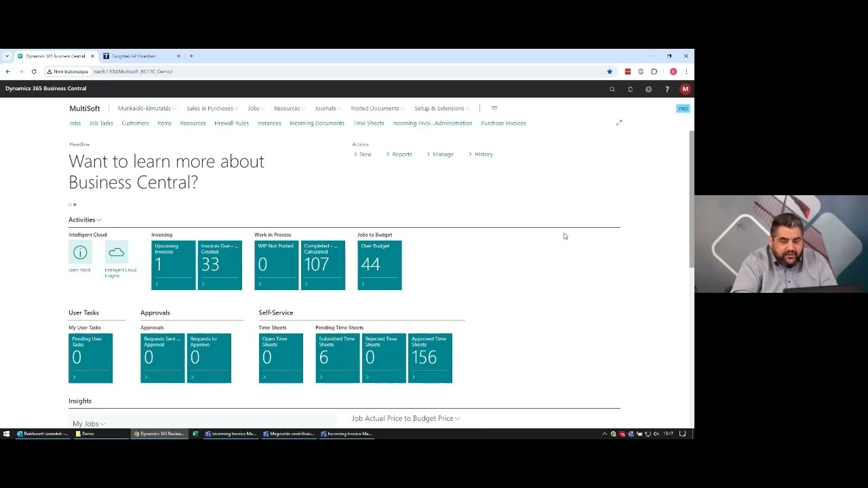Screen dimensions: 868x488
Task: Open the Journals menu
Action: coord(327,108)
